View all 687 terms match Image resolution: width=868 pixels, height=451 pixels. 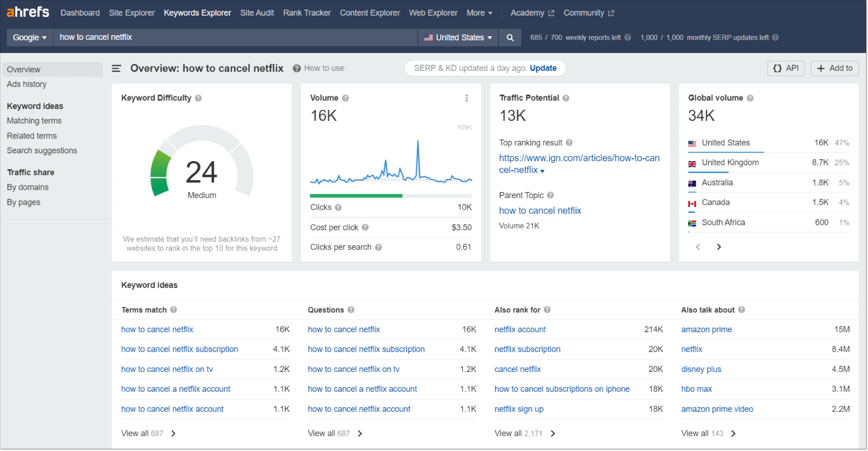(x=149, y=433)
